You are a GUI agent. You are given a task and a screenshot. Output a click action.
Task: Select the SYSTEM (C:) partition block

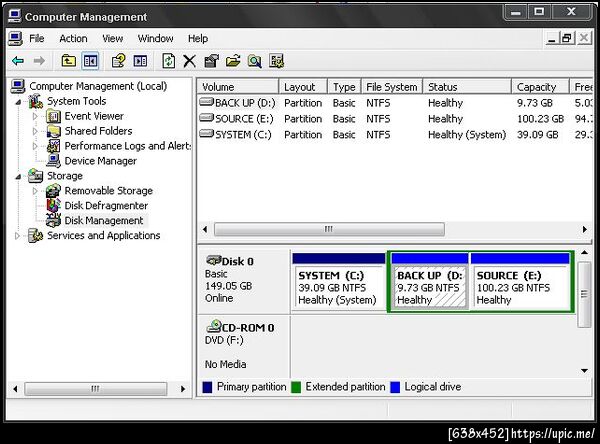338,281
